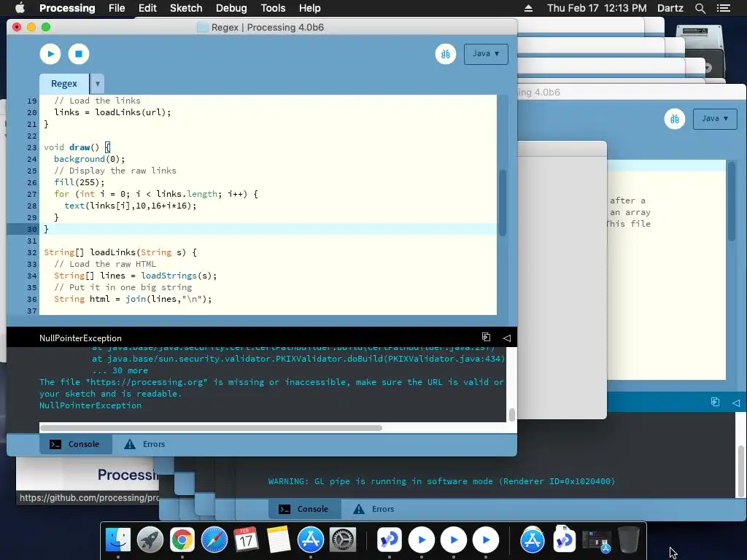747x560 pixels.
Task: Click line number 32 in the gutter
Action: coord(31,252)
